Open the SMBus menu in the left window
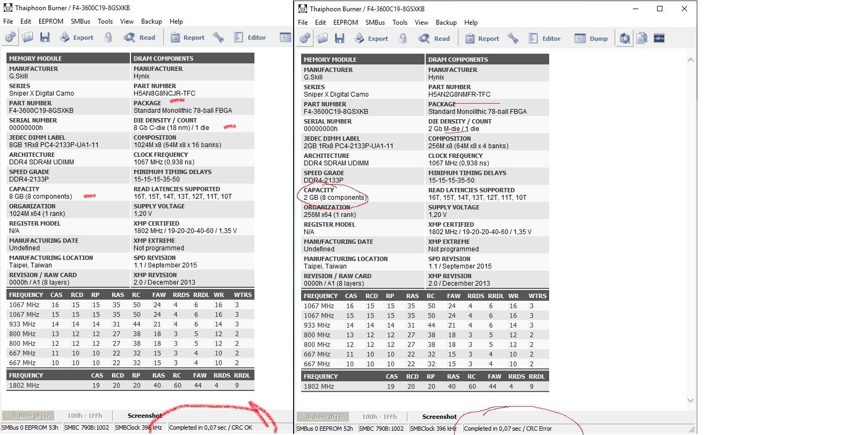This screenshot has width=868, height=435. pos(81,21)
